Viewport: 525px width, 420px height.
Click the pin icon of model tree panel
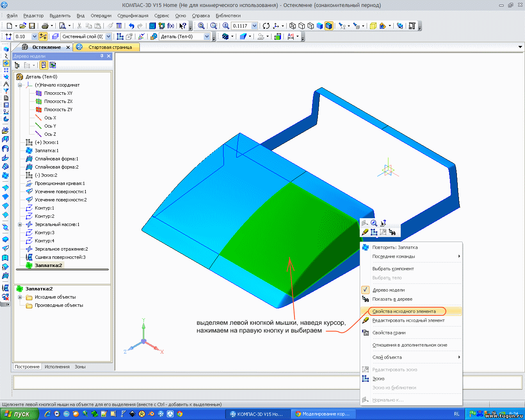[102, 56]
